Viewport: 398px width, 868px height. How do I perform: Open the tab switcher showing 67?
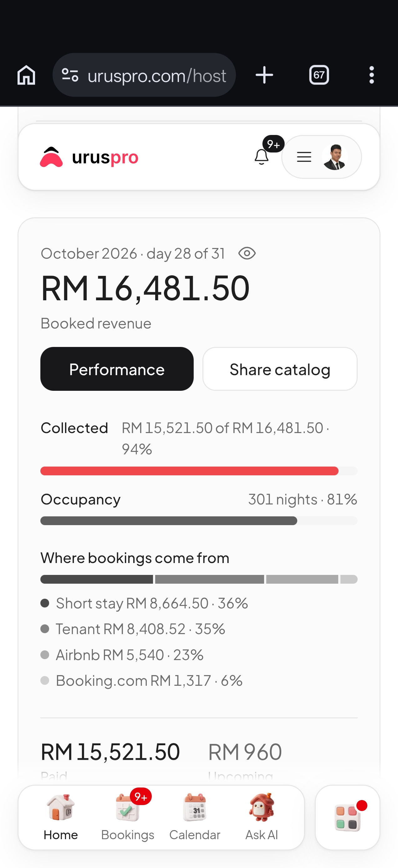pyautogui.click(x=319, y=75)
